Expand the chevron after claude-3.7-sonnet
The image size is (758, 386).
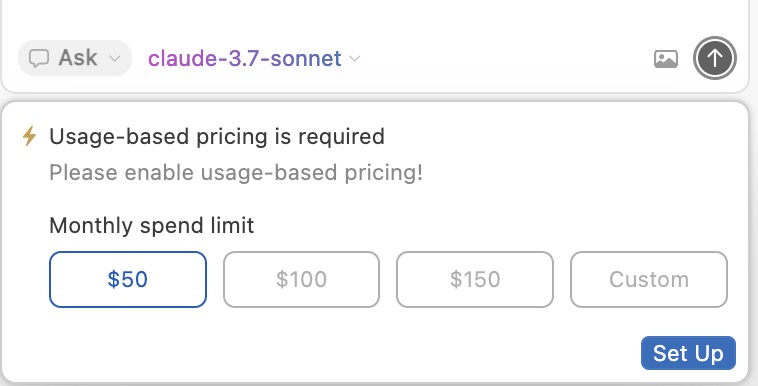pyautogui.click(x=355, y=59)
